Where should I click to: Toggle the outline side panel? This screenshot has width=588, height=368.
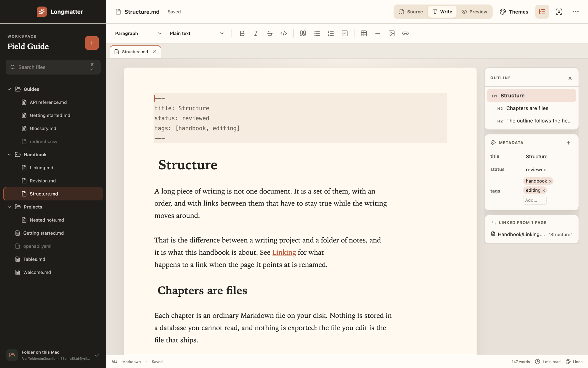tap(542, 12)
